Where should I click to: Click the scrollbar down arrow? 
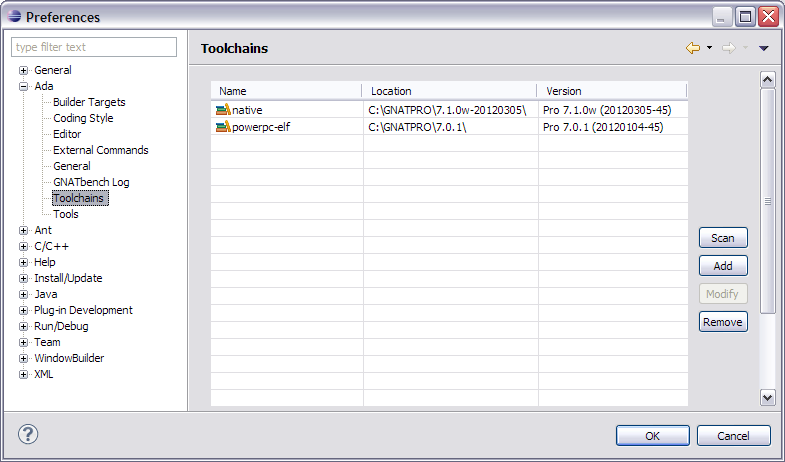(x=767, y=397)
